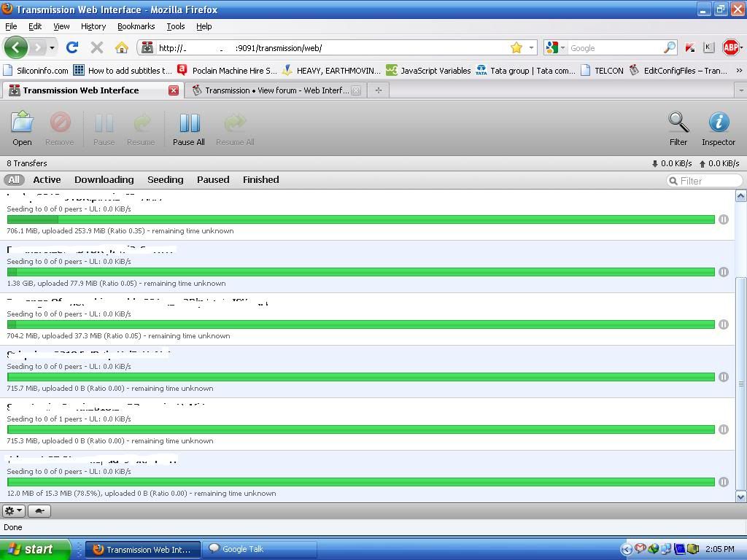Image resolution: width=747 pixels, height=560 pixels.
Task: Click the 706.1 MiB torrent progress bar
Action: pyautogui.click(x=361, y=219)
